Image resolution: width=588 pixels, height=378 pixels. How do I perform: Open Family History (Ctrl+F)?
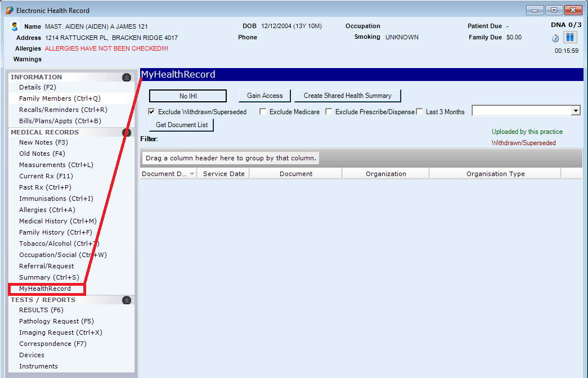click(x=56, y=232)
